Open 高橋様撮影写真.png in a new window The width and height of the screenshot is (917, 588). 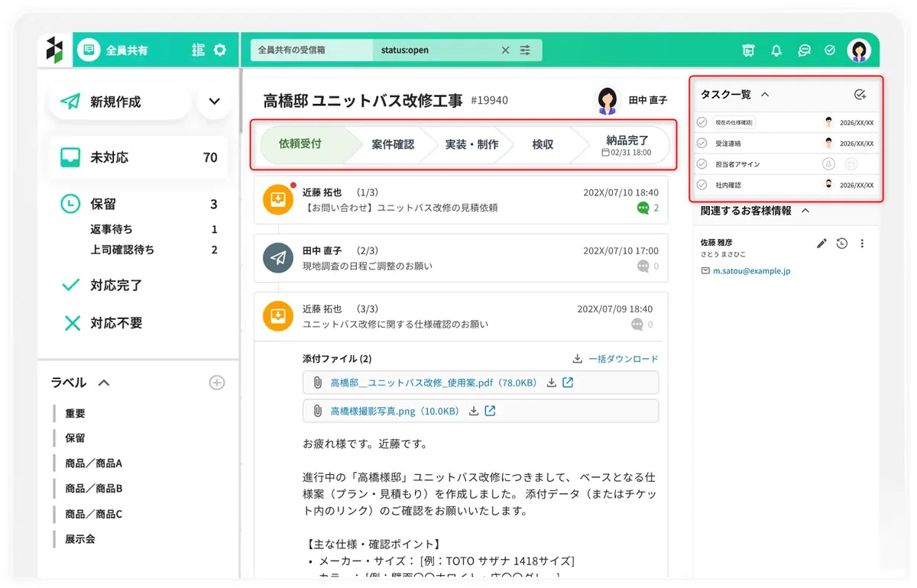490,411
